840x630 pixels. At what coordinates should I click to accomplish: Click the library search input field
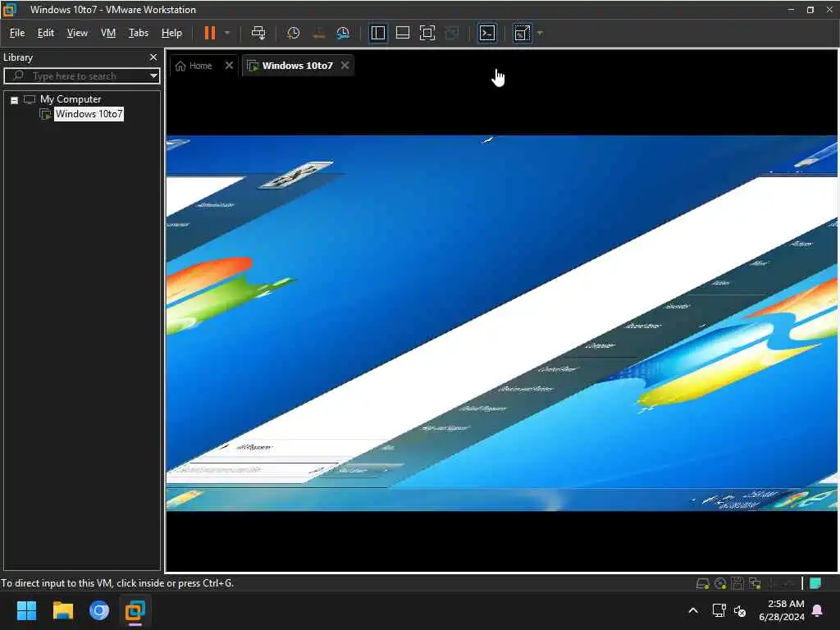(80, 76)
